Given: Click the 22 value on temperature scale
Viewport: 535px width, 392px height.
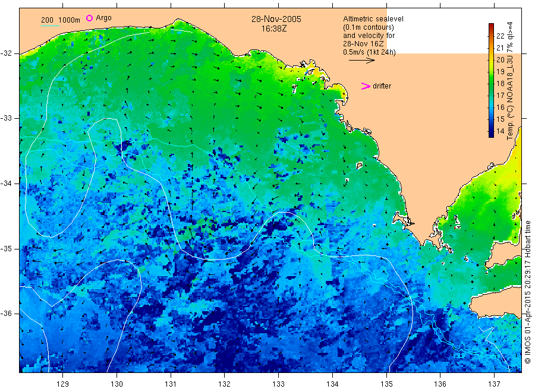Looking at the screenshot, I should coord(500,36).
